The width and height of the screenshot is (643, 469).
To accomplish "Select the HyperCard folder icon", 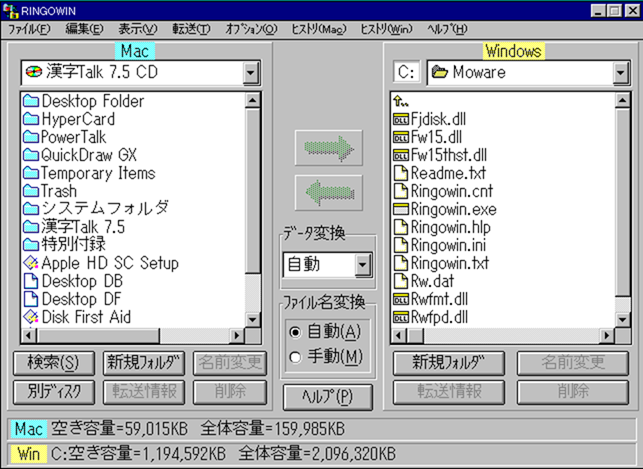I will pos(30,119).
